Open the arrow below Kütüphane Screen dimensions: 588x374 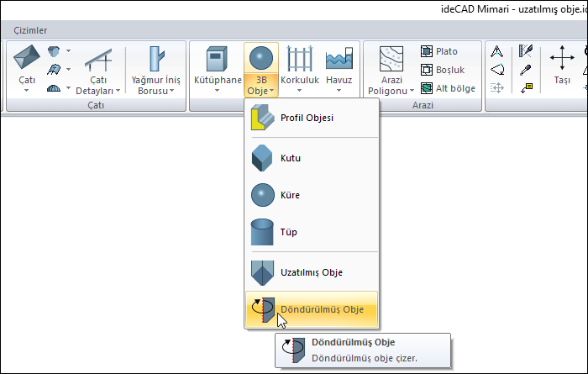coord(217,91)
